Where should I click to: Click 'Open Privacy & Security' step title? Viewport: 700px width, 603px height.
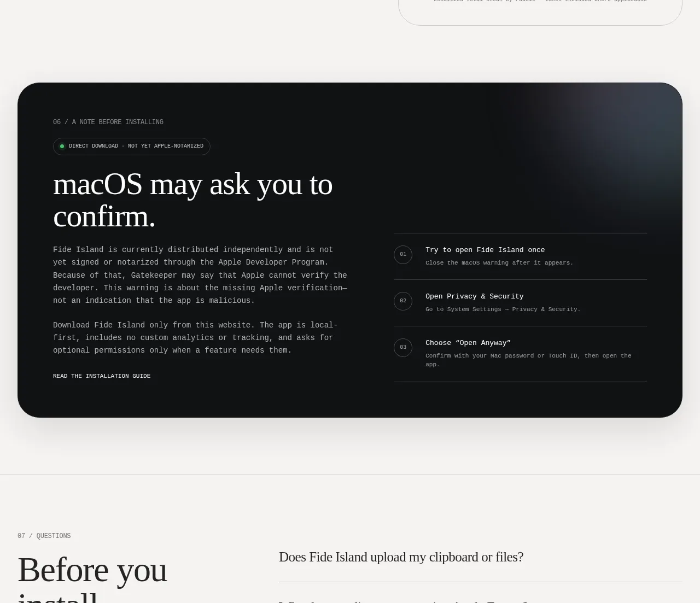click(475, 296)
